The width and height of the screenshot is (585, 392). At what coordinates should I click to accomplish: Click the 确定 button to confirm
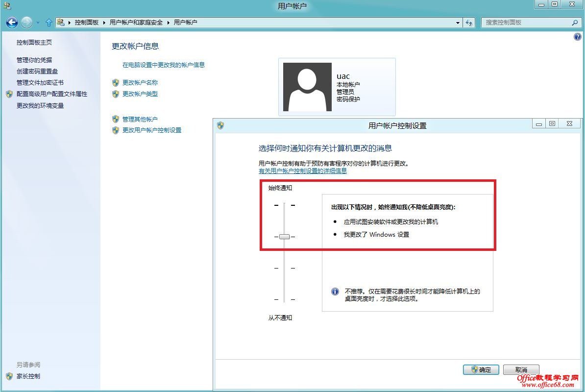(481, 369)
